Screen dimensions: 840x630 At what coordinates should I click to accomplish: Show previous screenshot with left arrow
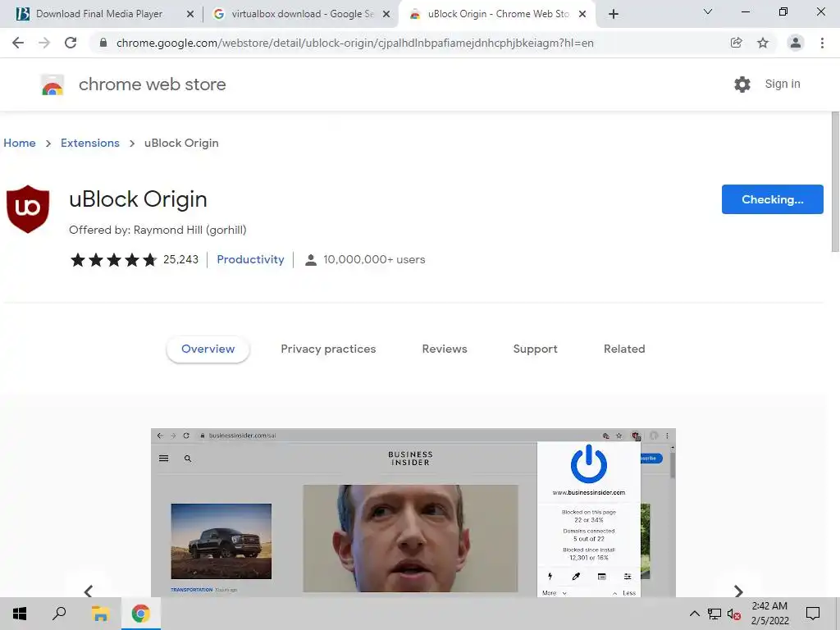click(x=89, y=591)
